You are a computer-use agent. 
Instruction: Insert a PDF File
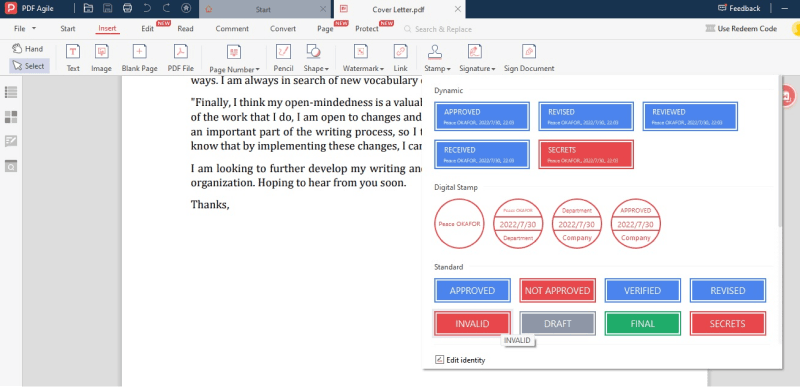click(181, 57)
